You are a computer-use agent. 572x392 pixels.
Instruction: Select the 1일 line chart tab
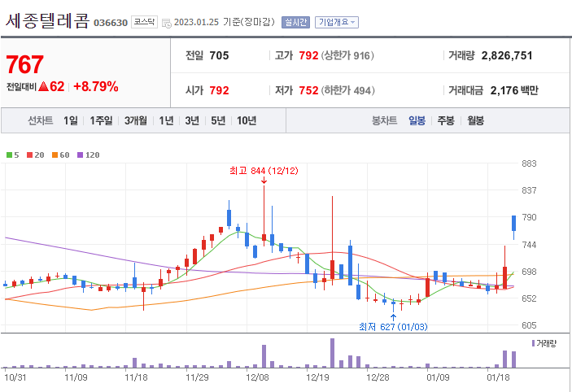[71, 120]
